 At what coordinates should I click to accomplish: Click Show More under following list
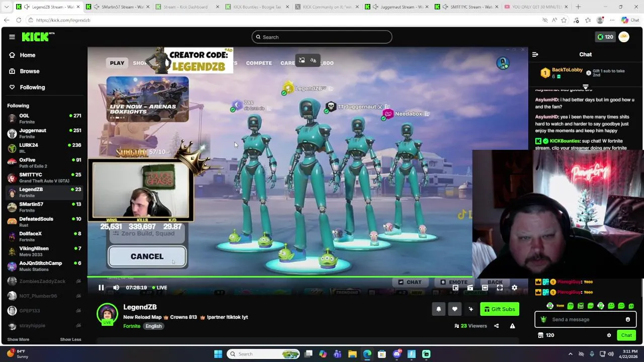(x=18, y=339)
